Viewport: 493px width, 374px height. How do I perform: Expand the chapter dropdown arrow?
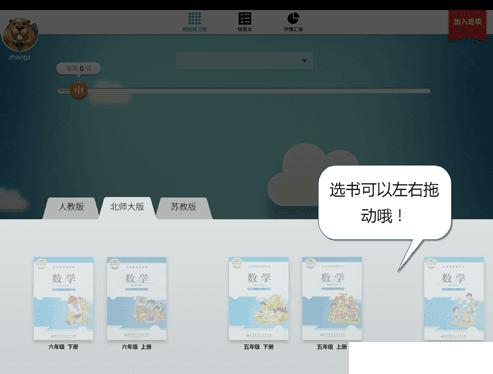[x=304, y=61]
